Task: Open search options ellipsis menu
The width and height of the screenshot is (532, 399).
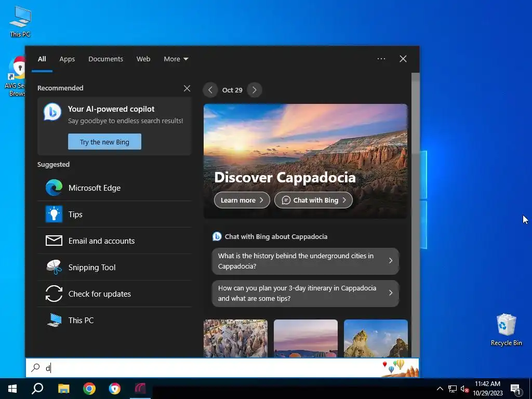Action: tap(381, 59)
